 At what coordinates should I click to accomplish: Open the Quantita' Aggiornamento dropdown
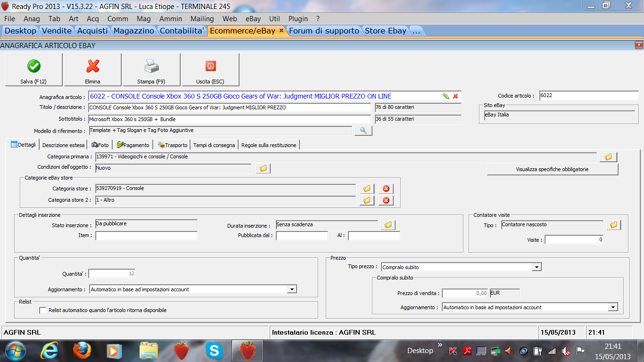click(x=292, y=289)
